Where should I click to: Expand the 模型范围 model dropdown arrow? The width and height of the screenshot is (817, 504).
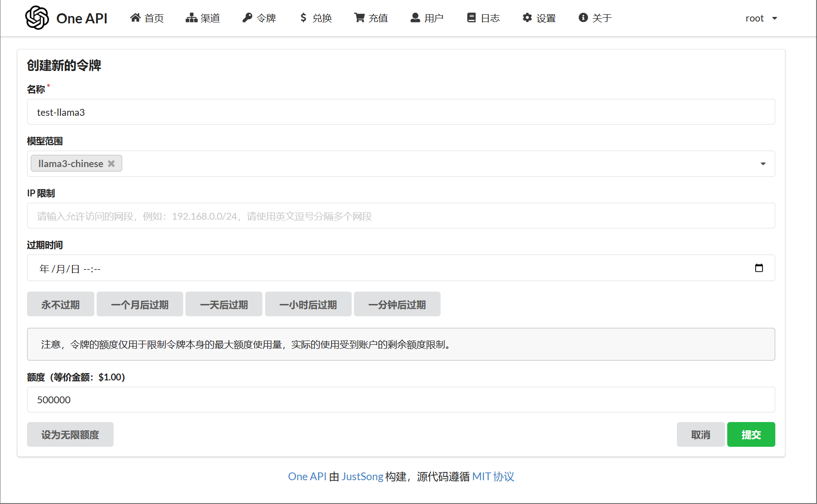click(763, 164)
